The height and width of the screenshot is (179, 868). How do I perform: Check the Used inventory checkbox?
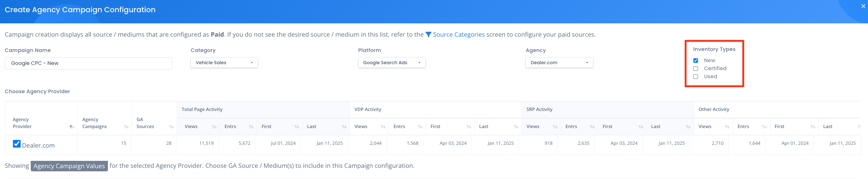(695, 77)
